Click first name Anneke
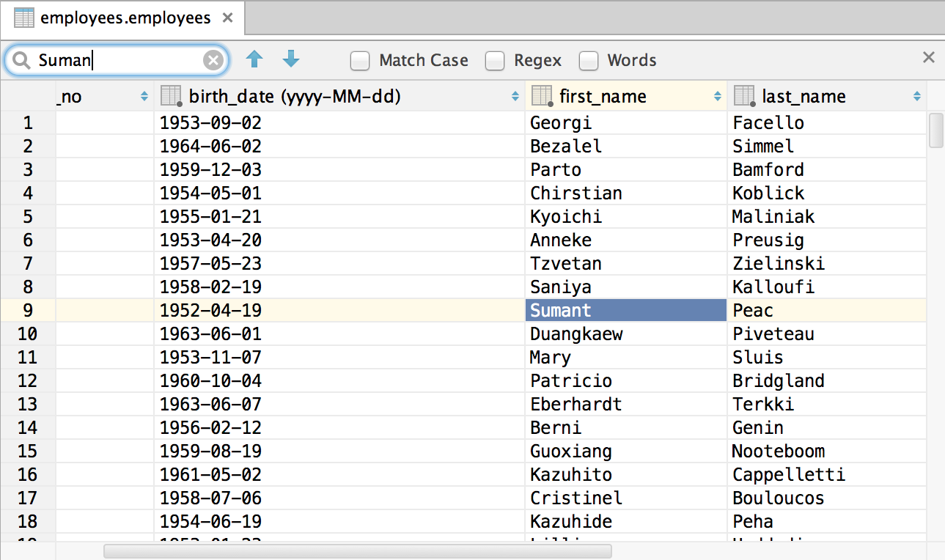 [561, 240]
